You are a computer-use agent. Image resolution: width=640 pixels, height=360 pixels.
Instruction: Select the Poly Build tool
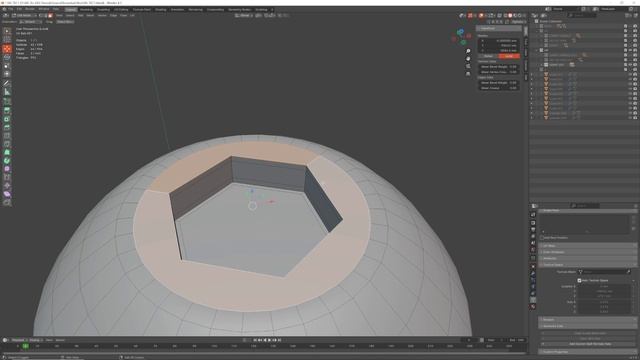click(x=7, y=152)
